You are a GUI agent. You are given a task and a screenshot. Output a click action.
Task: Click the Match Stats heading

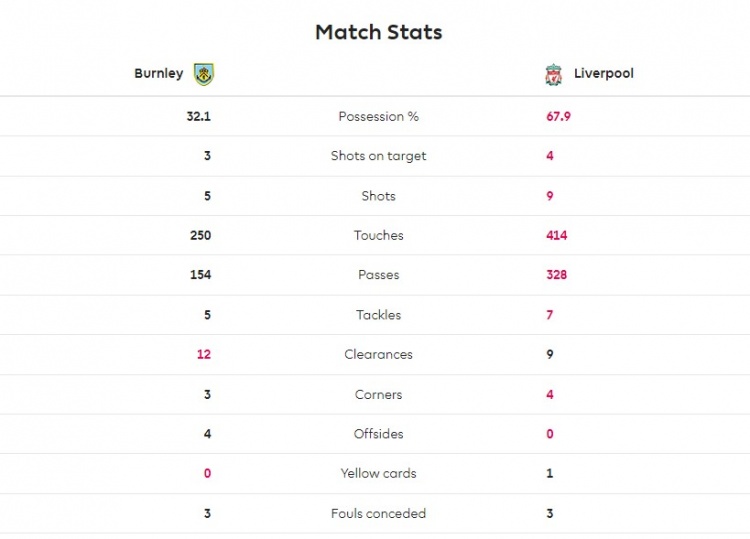(x=379, y=32)
